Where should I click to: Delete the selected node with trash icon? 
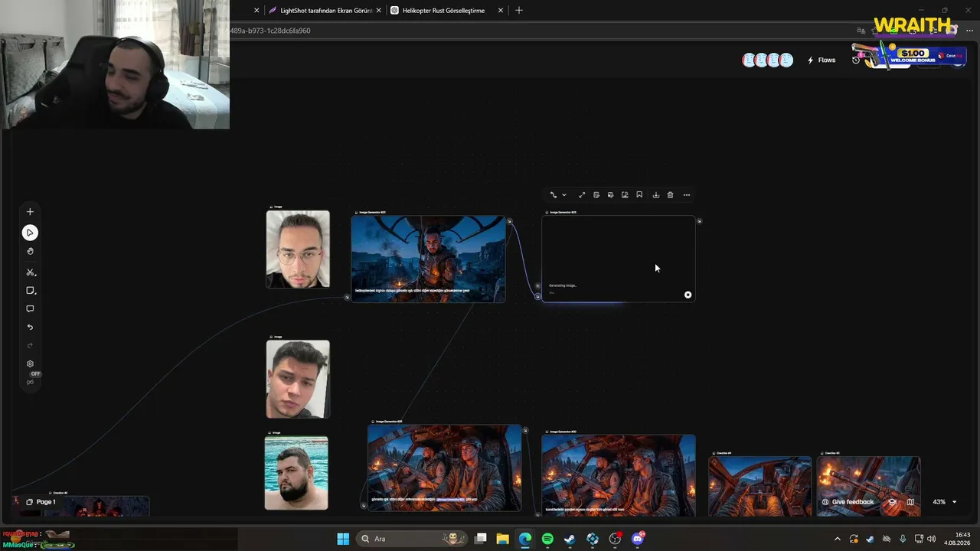670,195
